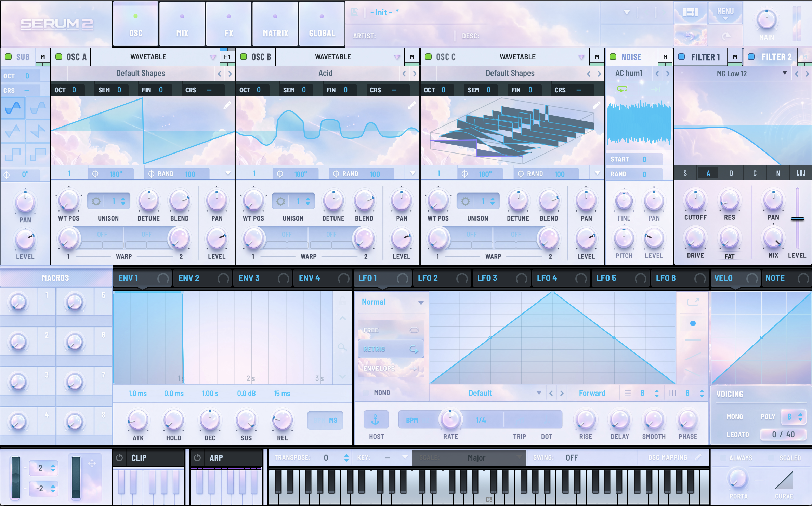Click the save preset floppy icon
Image resolution: width=812 pixels, height=506 pixels.
(355, 12)
